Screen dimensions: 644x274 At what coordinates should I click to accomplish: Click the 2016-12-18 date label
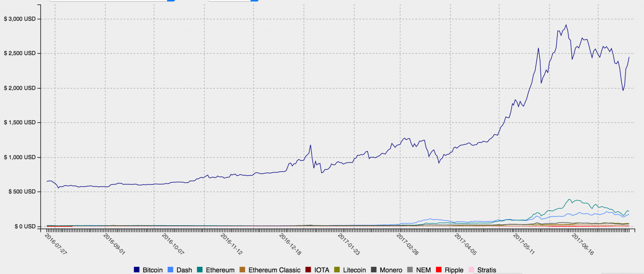pos(290,244)
